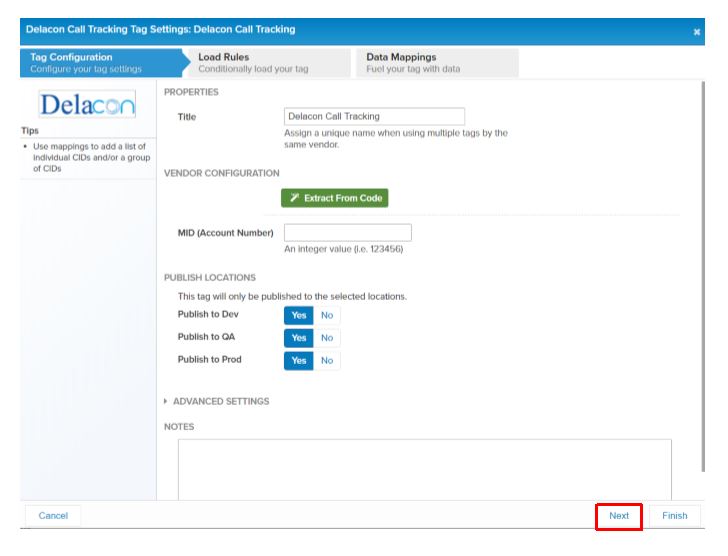The width and height of the screenshot is (728, 556).
Task: Click the 'Use mappings to add a list' tip
Action: [x=91, y=157]
